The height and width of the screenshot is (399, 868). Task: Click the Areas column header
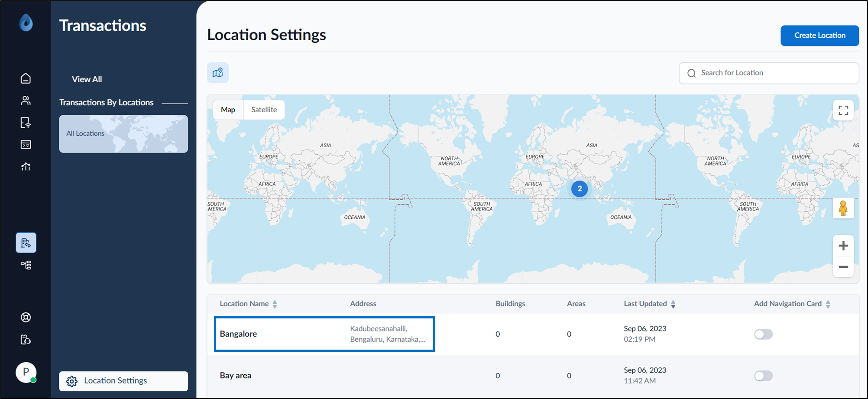click(576, 304)
